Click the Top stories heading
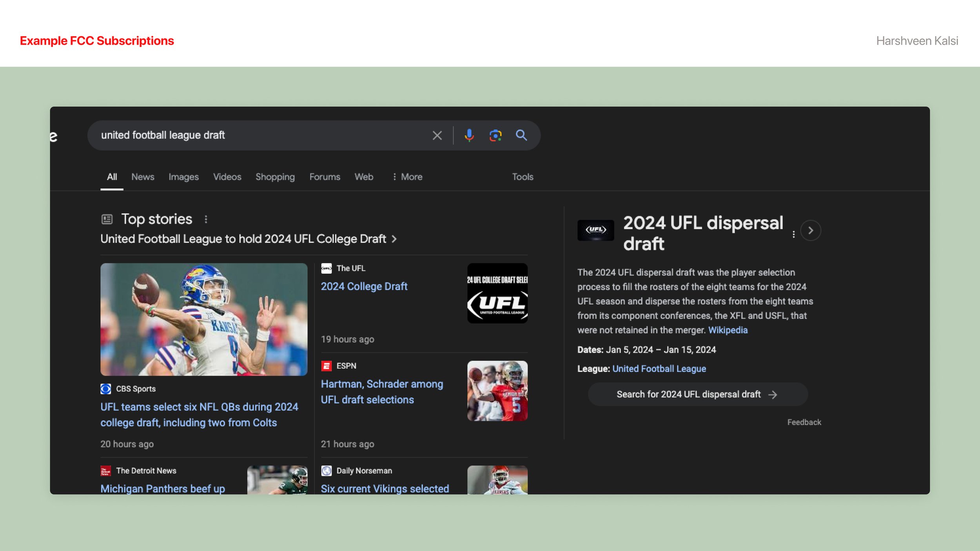The height and width of the screenshot is (551, 980). click(x=156, y=219)
